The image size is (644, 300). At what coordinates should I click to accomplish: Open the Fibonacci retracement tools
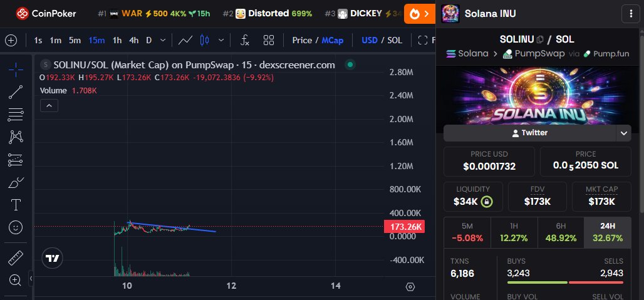pyautogui.click(x=16, y=115)
